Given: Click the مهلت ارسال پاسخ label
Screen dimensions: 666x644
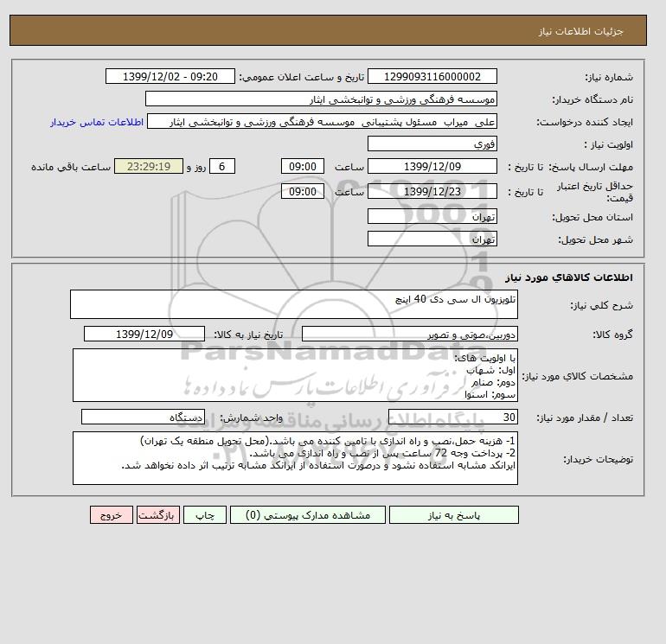Looking at the screenshot, I should point(592,167).
